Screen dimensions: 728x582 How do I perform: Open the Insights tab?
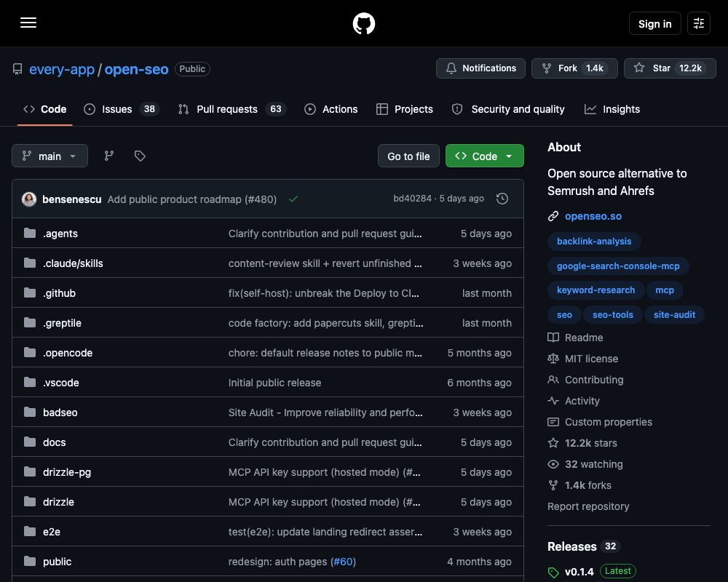click(612, 109)
